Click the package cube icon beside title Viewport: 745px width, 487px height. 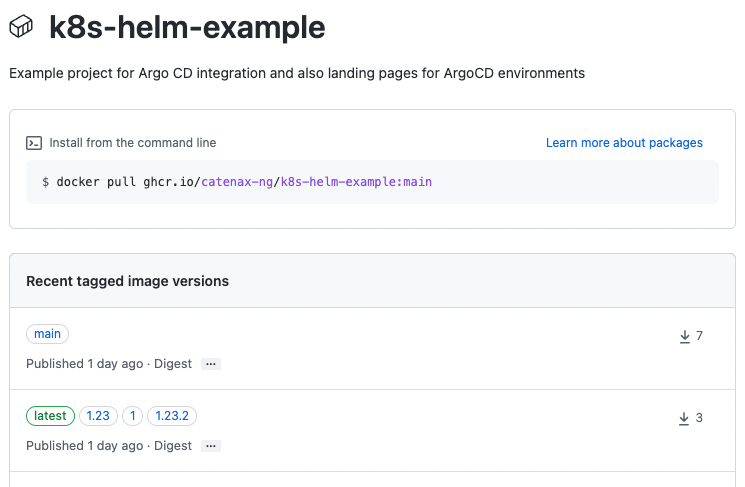[x=22, y=28]
